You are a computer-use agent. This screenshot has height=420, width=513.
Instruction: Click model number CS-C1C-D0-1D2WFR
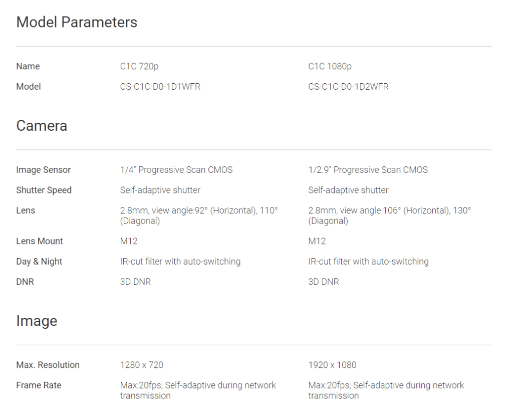click(x=348, y=87)
